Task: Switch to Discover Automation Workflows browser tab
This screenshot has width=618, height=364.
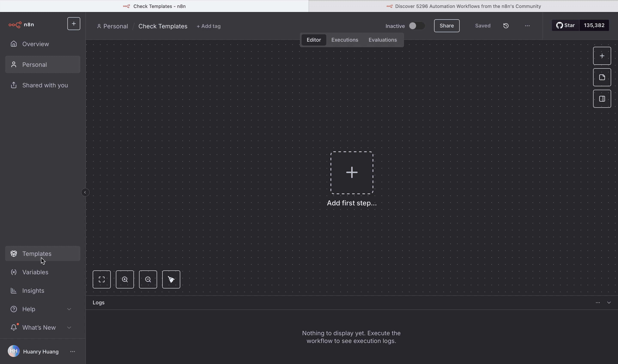Action: coord(463,6)
